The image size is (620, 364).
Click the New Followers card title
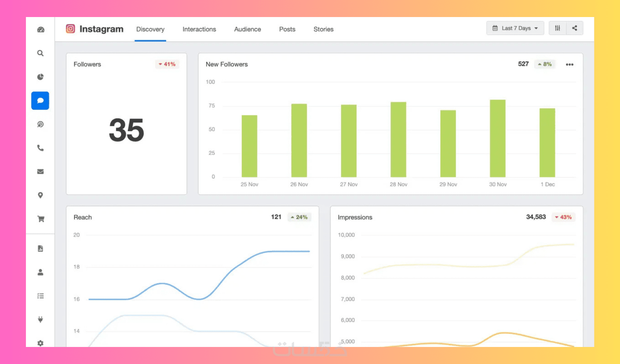pyautogui.click(x=227, y=64)
